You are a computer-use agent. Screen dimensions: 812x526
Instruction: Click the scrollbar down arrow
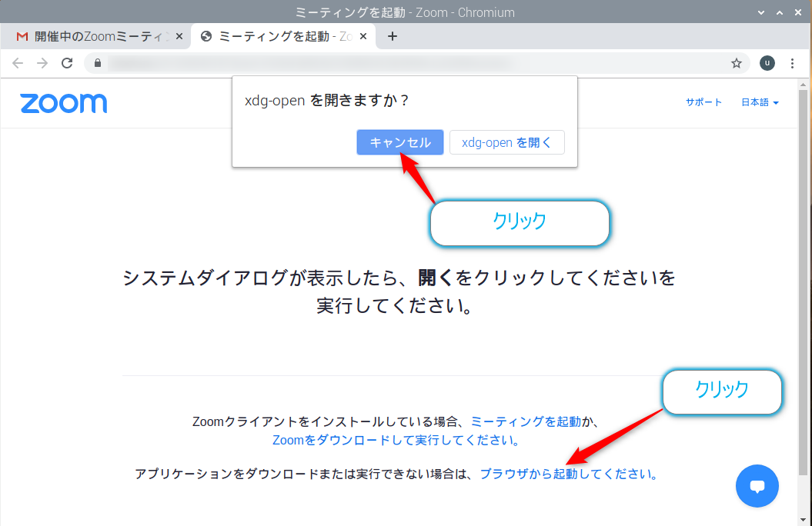804,520
